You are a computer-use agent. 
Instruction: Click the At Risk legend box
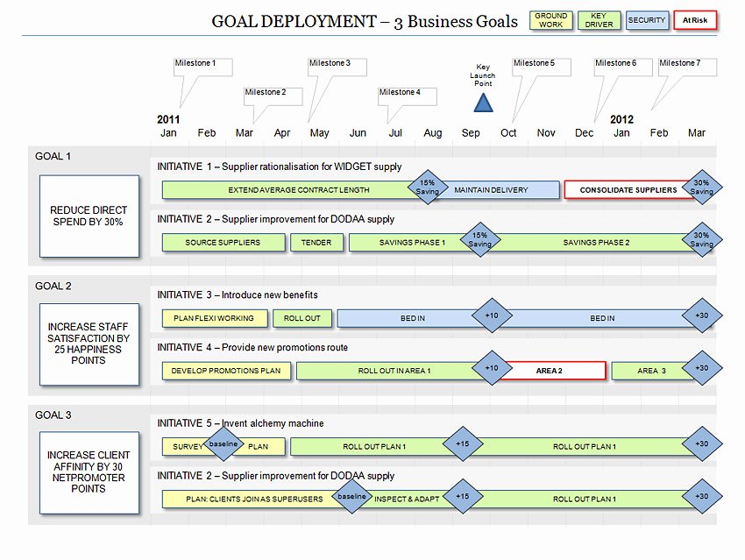[695, 20]
